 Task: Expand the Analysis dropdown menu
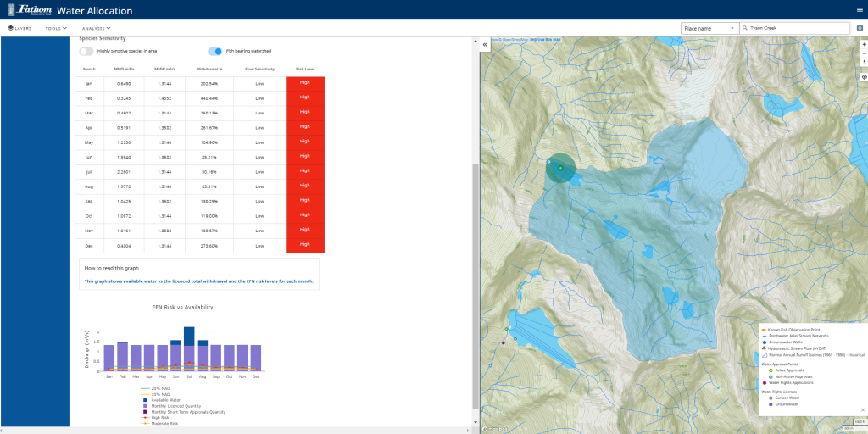point(97,28)
